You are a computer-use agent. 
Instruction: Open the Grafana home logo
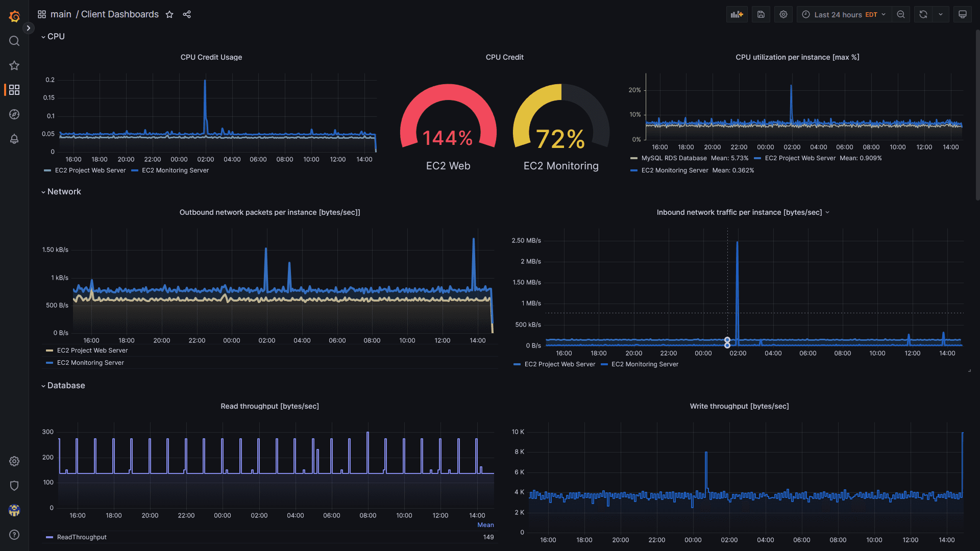pyautogui.click(x=14, y=16)
